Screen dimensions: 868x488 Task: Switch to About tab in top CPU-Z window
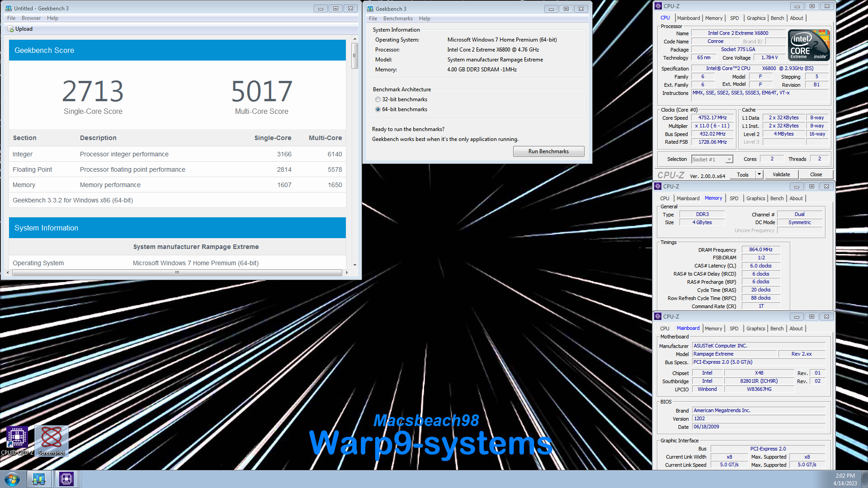point(797,18)
